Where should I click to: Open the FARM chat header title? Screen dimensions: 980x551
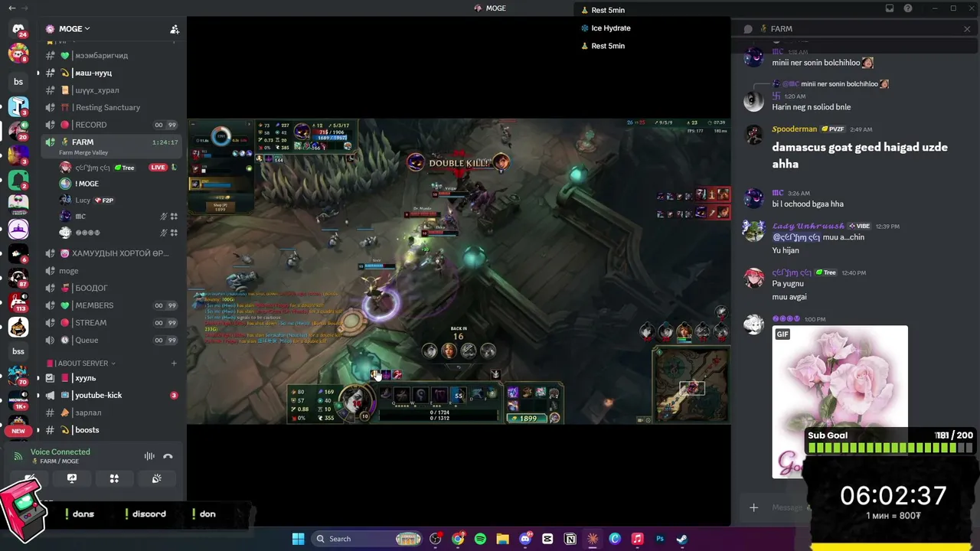781,29
